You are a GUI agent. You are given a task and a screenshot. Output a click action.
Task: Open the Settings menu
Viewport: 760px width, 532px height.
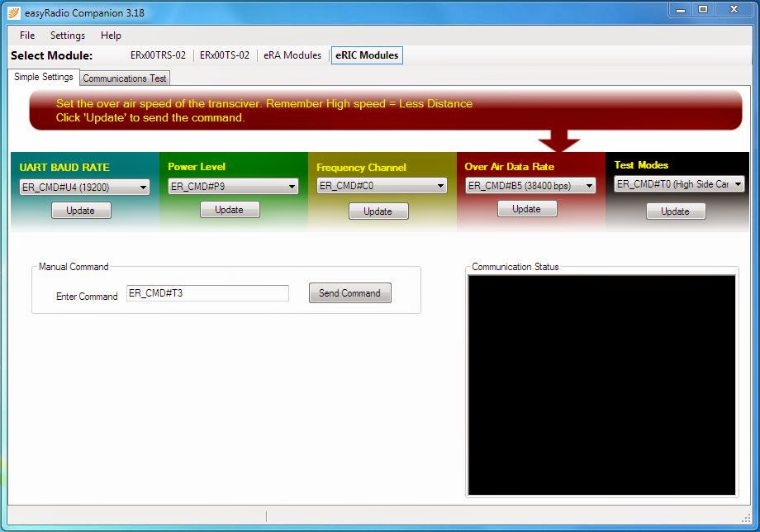[68, 36]
